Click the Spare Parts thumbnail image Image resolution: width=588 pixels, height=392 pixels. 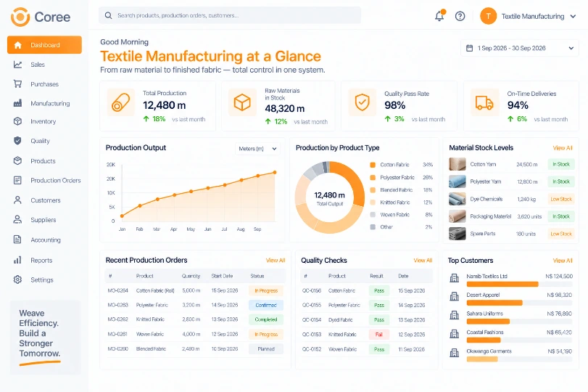(457, 234)
